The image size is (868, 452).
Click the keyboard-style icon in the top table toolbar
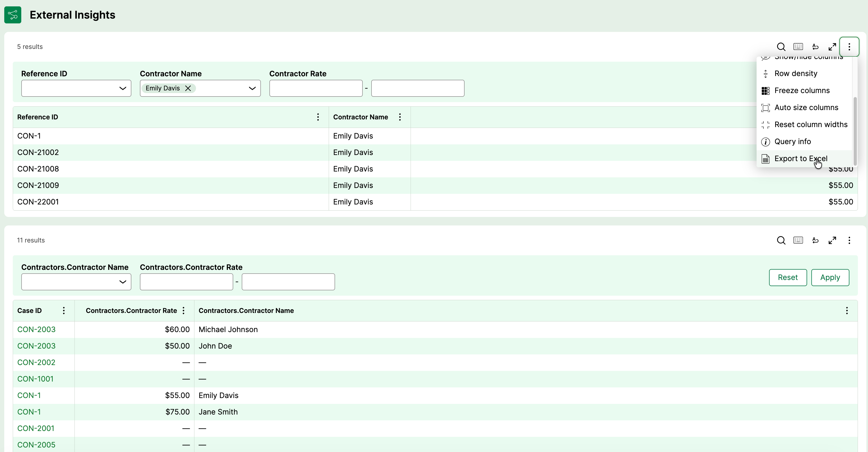798,47
